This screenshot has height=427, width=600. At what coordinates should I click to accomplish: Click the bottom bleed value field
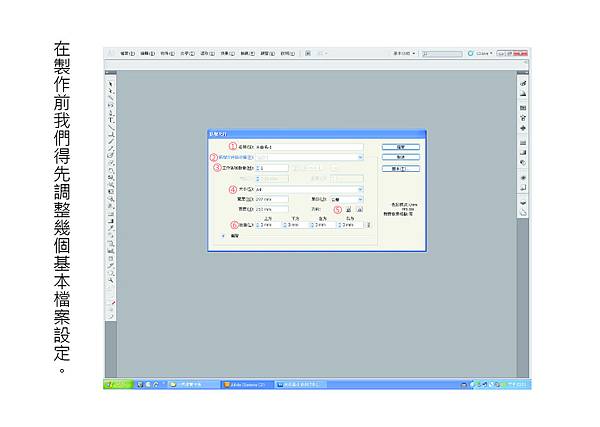tap(298, 225)
